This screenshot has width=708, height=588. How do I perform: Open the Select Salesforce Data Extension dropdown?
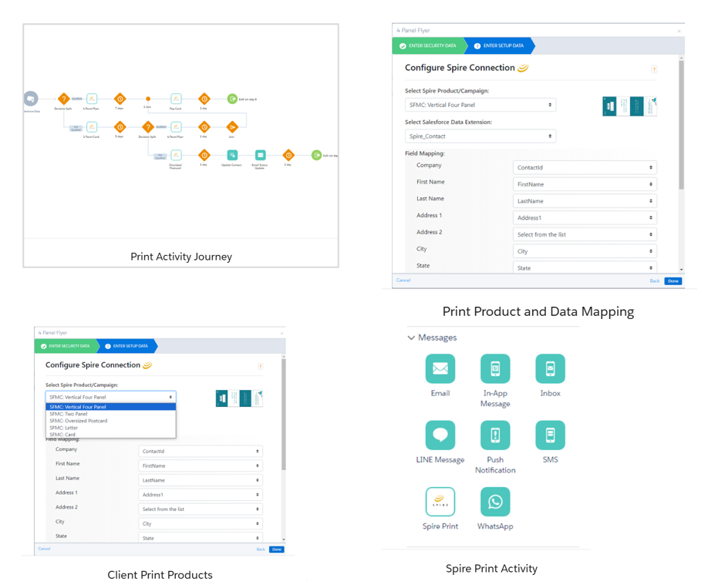coord(480,136)
